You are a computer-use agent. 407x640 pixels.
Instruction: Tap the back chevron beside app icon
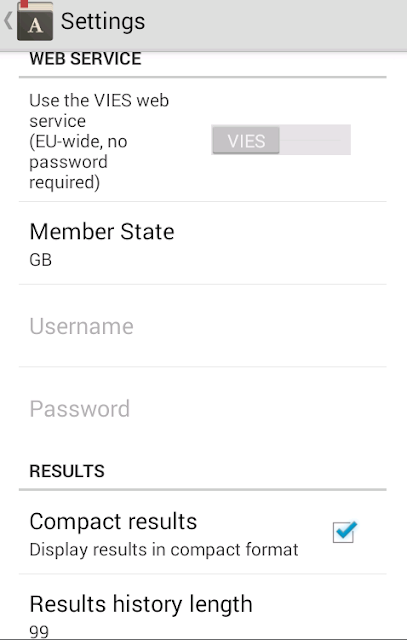click(x=8, y=21)
